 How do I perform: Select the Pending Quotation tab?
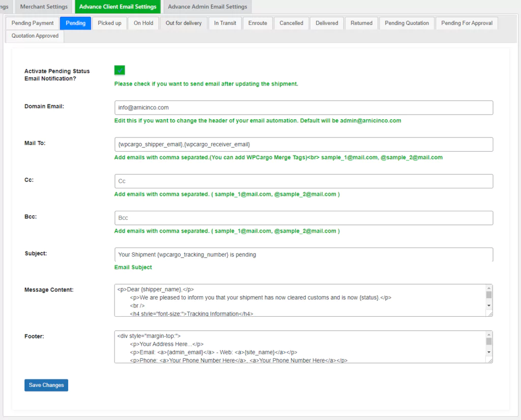(x=407, y=23)
